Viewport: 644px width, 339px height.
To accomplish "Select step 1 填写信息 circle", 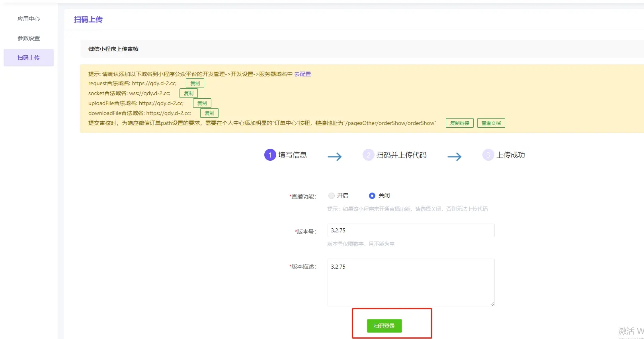I will coord(270,155).
